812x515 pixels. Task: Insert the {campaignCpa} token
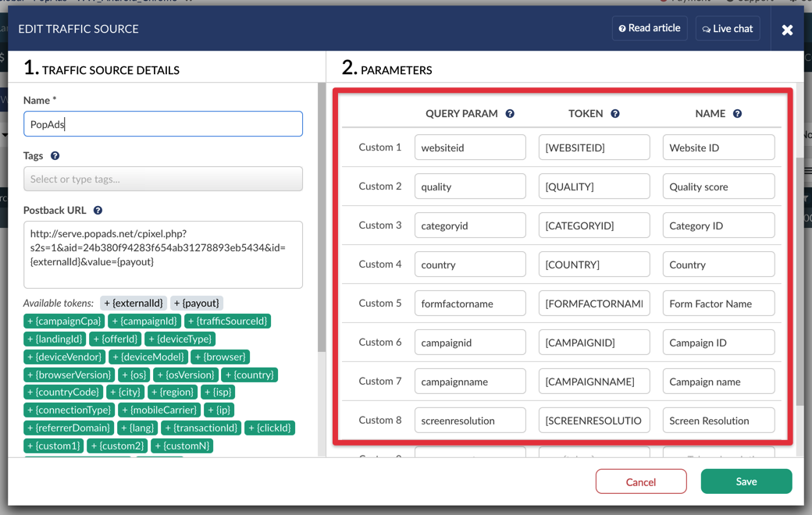64,321
